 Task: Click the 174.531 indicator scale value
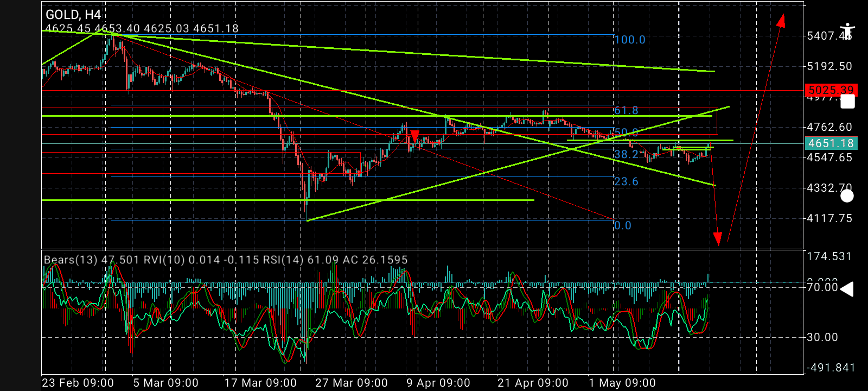829,256
